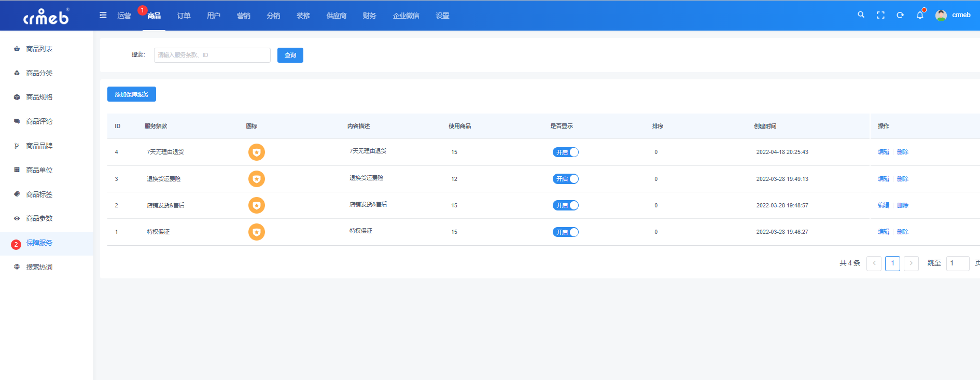Open notifications with the bell icon
Viewport: 980px width, 380px height.
[920, 15]
